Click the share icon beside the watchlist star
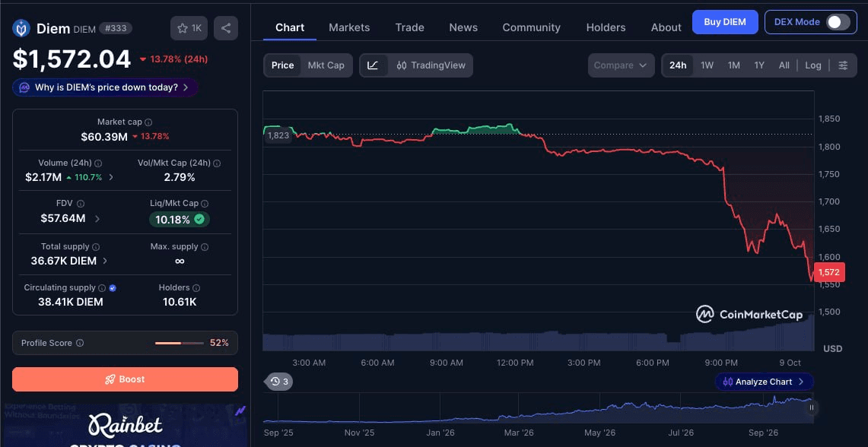 pyautogui.click(x=226, y=28)
